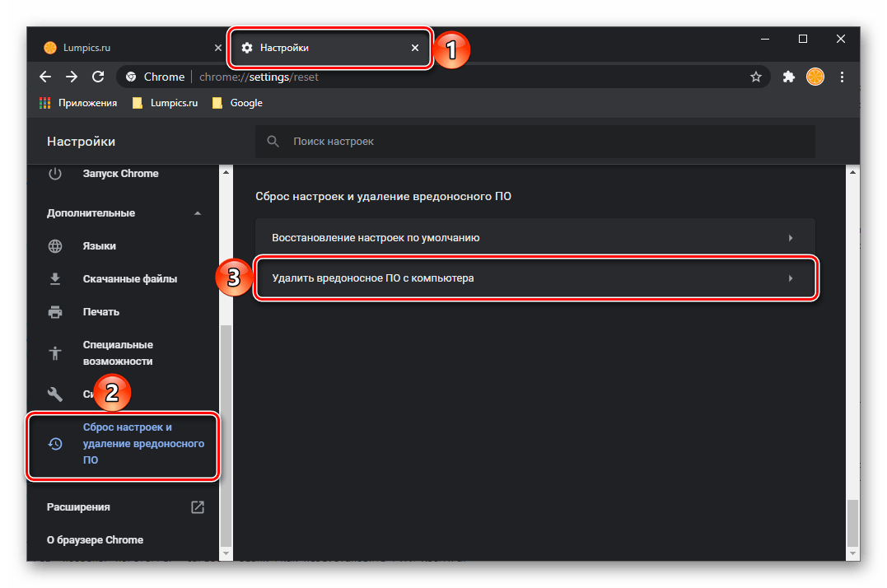Click Удалить вредоносное ПО с компьютера row

click(535, 278)
